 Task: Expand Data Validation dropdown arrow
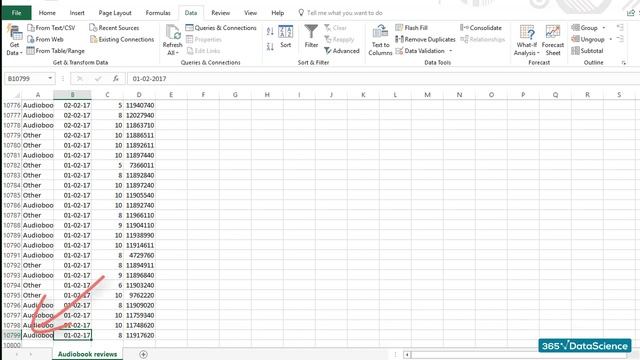pos(451,51)
